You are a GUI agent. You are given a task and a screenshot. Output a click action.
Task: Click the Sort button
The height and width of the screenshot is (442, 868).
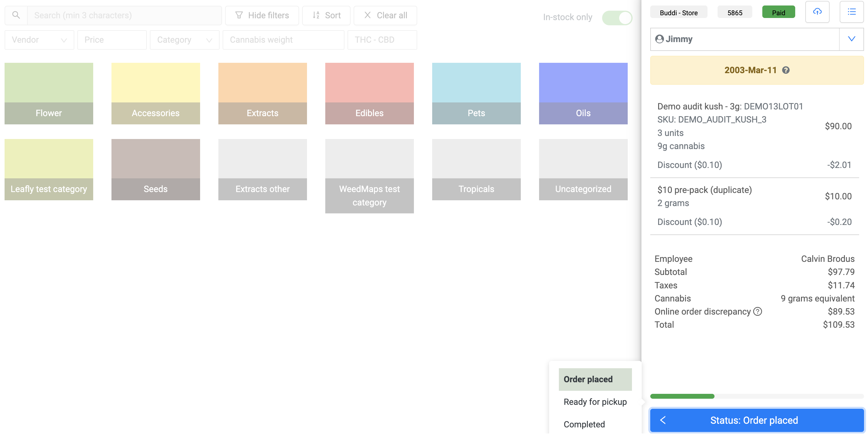point(326,15)
